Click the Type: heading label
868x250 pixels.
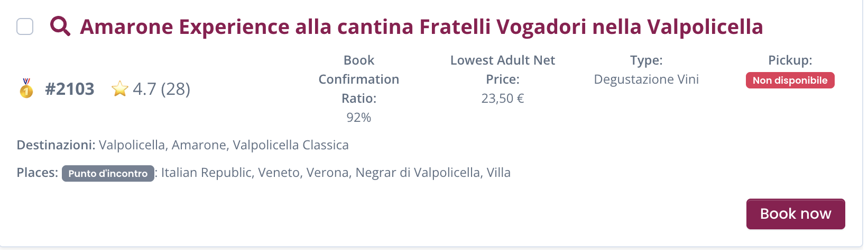(x=646, y=60)
